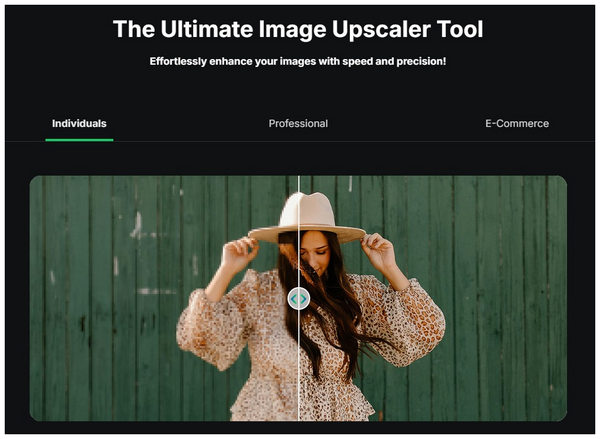Click "The Ultimate Image Upscaler Tool" heading
The width and height of the screenshot is (600, 439).
[299, 29]
